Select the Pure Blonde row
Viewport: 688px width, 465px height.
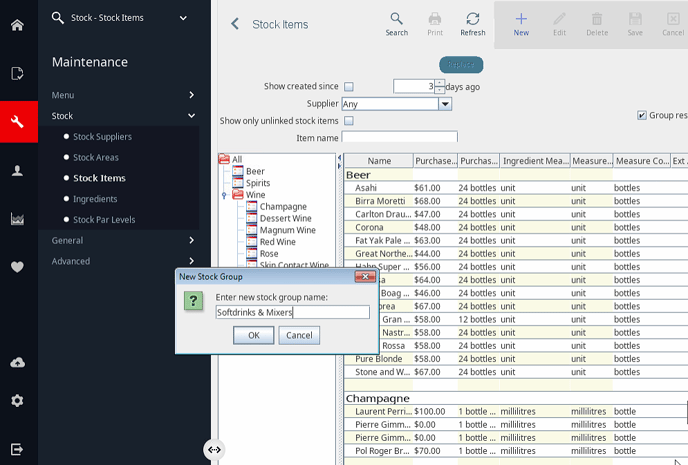[516, 359]
